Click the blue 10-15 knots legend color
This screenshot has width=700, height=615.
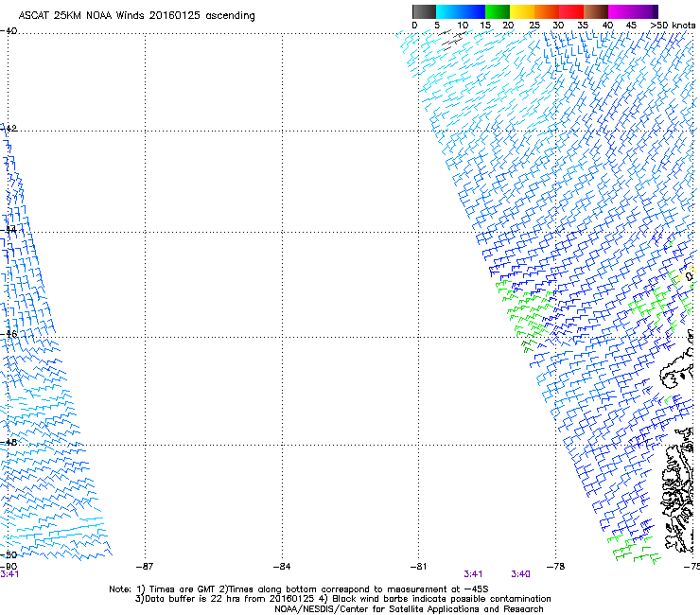(473, 11)
